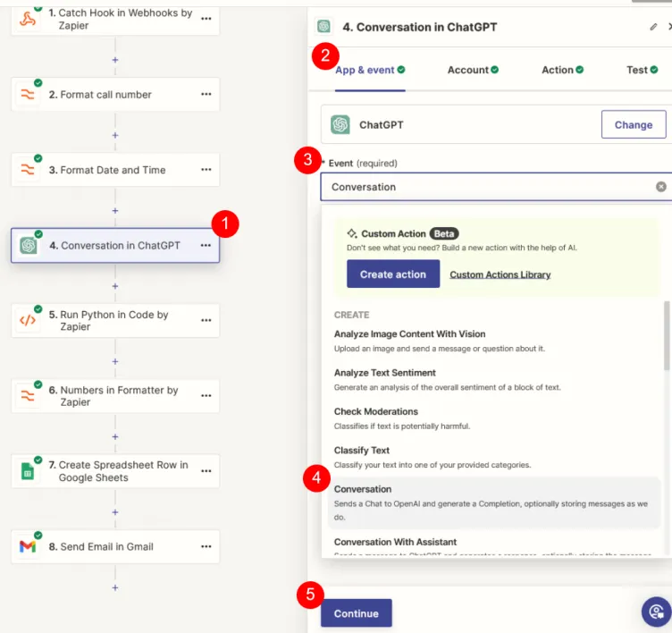Click the Formatter icon on step 6
This screenshot has height=633, width=672.
tap(28, 395)
